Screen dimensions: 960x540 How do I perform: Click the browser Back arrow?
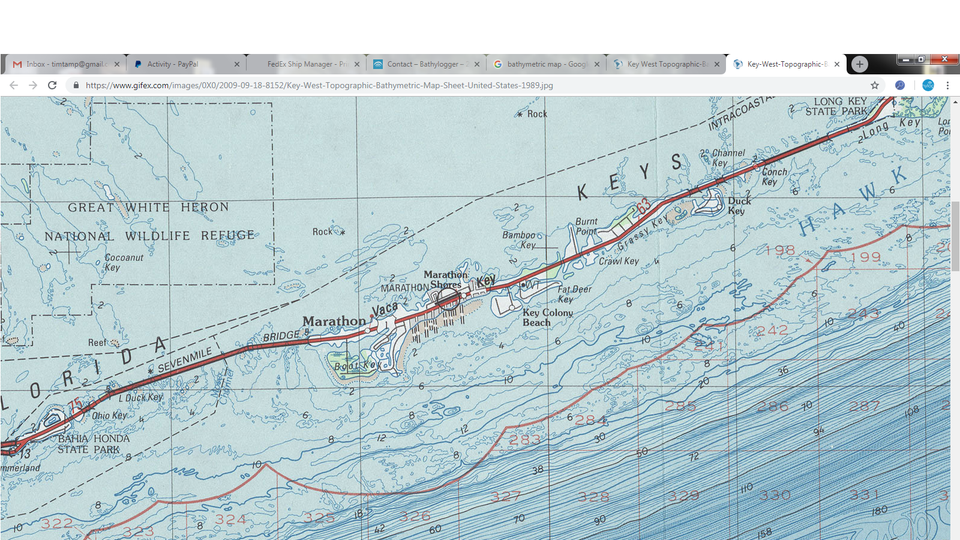13,85
